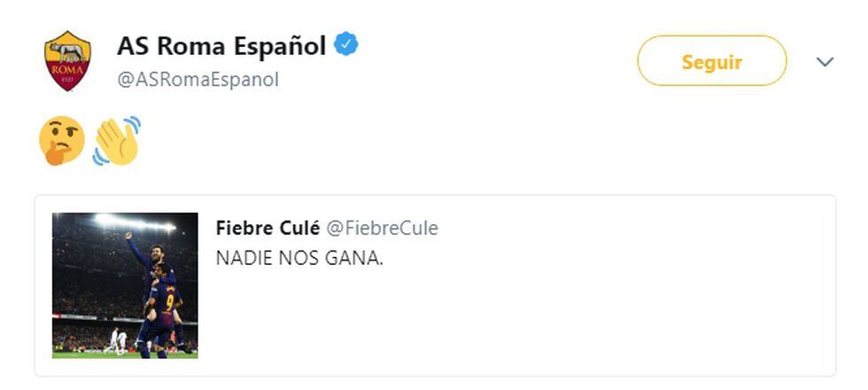The height and width of the screenshot is (390, 868).
Task: Click the waving hand emoji
Action: (x=117, y=141)
